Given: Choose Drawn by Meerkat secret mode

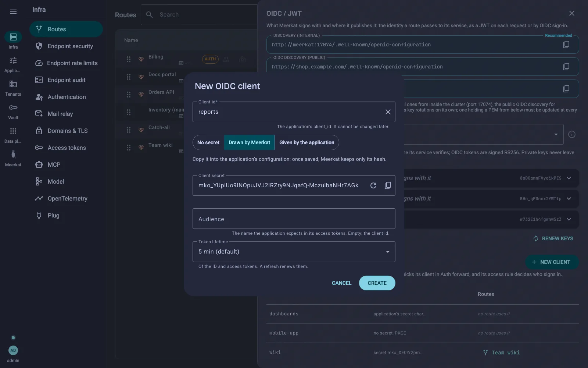Looking at the screenshot, I should pyautogui.click(x=249, y=142).
